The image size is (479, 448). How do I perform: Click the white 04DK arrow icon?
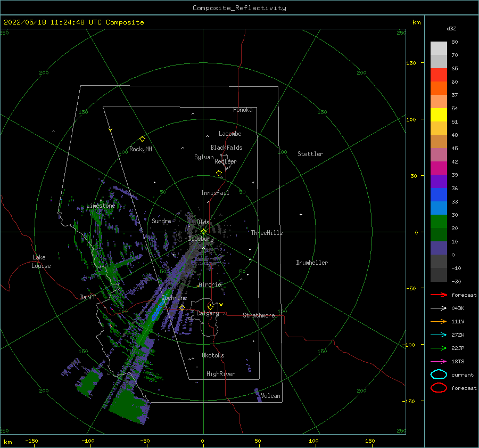pyautogui.click(x=439, y=308)
